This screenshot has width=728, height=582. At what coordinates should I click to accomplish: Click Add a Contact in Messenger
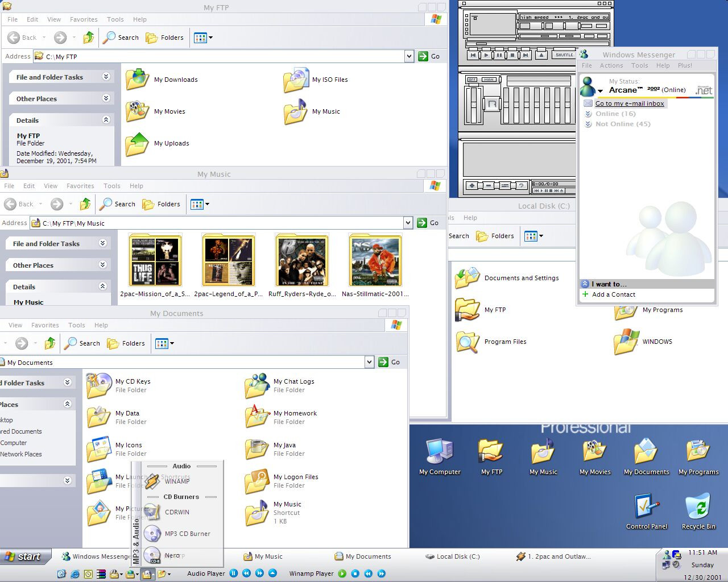[609, 294]
